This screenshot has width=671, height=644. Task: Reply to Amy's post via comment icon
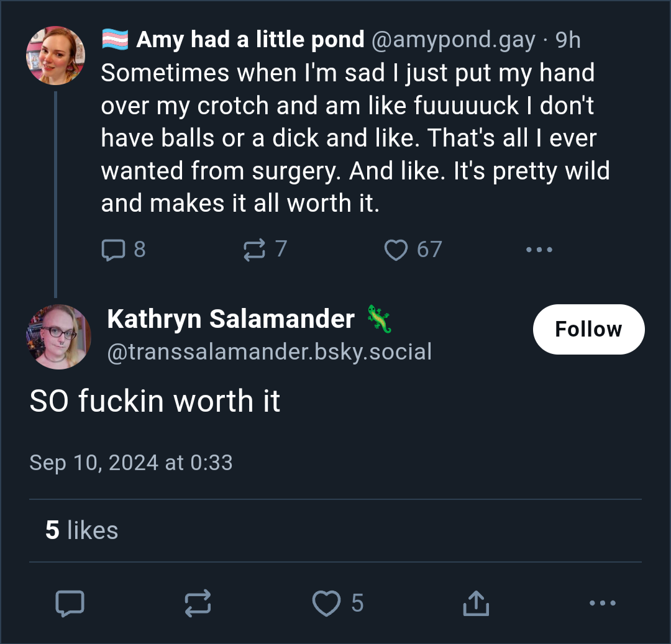(114, 250)
